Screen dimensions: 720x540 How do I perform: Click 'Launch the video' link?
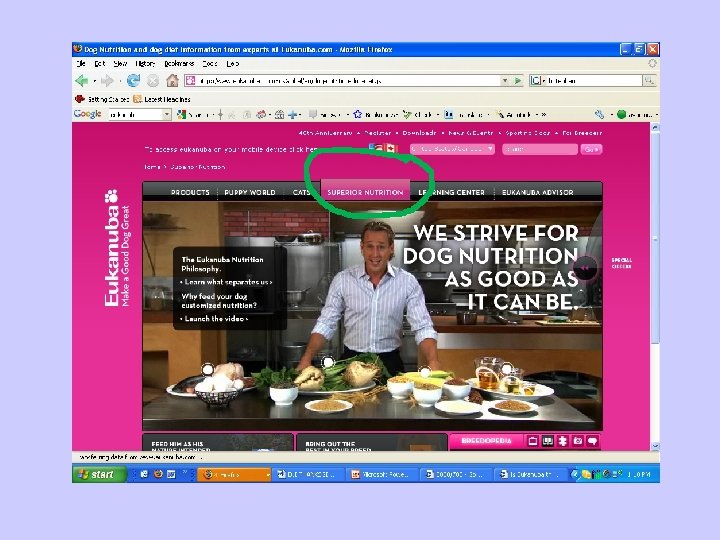point(216,318)
